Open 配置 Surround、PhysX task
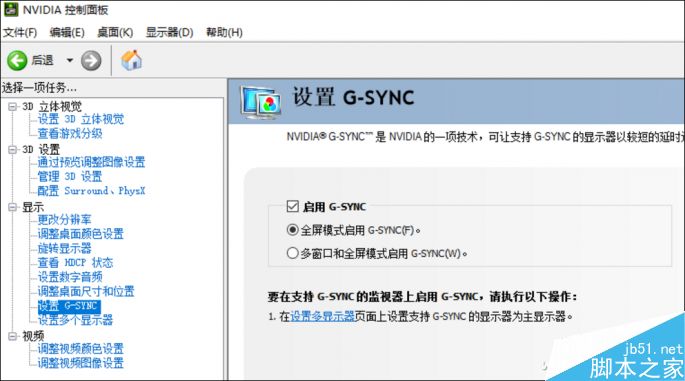The width and height of the screenshot is (685, 381). click(x=91, y=191)
